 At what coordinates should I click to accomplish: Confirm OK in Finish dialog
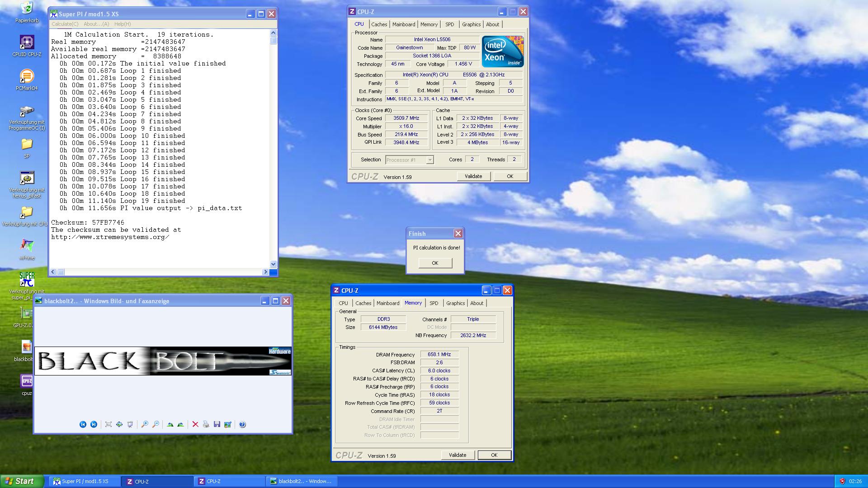point(435,263)
